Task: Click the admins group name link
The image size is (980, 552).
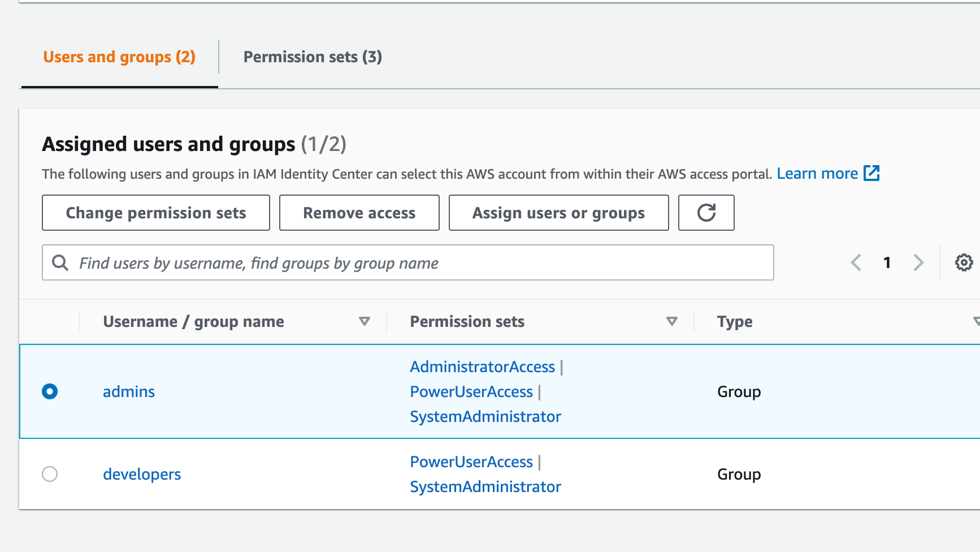Action: click(x=129, y=391)
